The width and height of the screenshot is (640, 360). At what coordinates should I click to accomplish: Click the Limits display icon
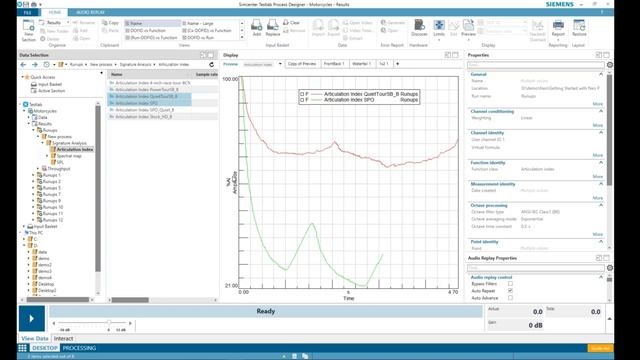tap(439, 28)
